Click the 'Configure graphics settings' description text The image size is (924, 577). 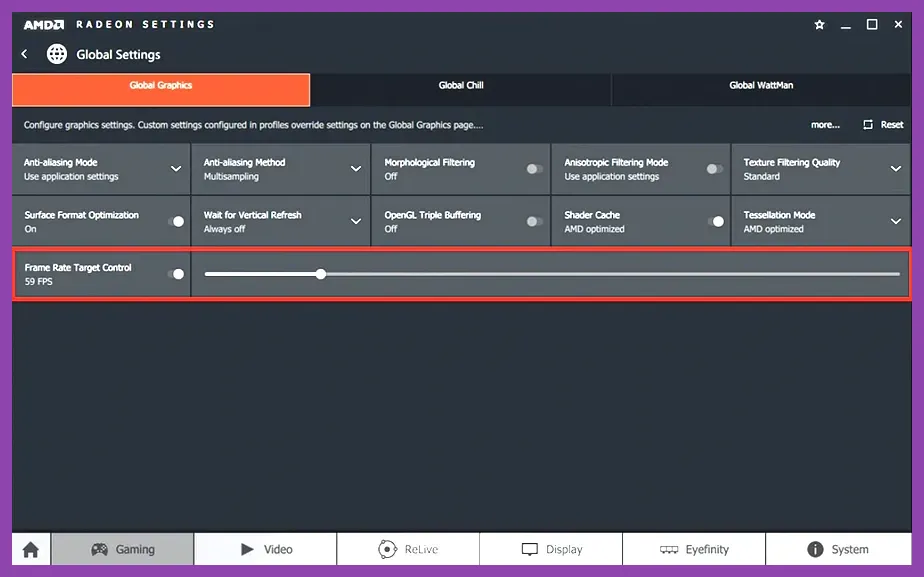[253, 125]
